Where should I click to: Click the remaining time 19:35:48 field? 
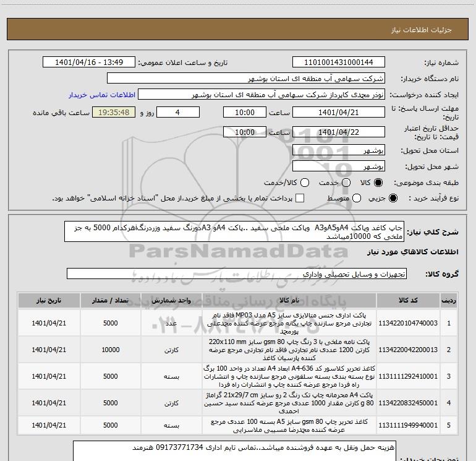114,113
